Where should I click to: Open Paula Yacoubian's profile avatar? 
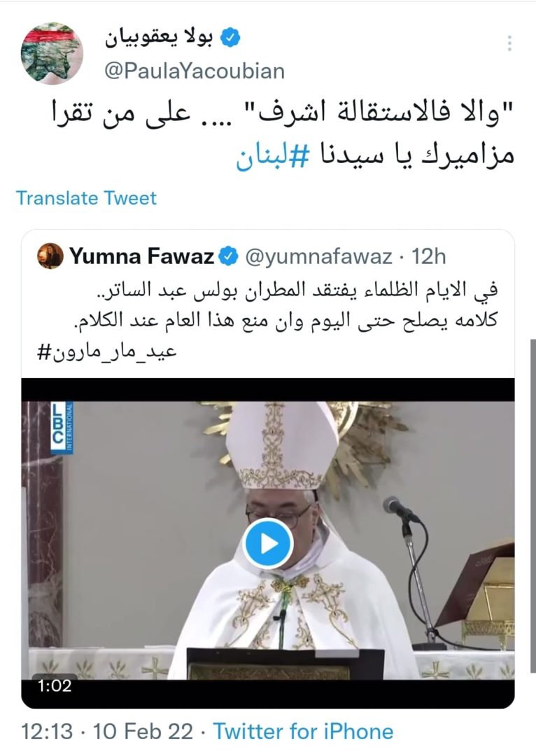pyautogui.click(x=52, y=53)
